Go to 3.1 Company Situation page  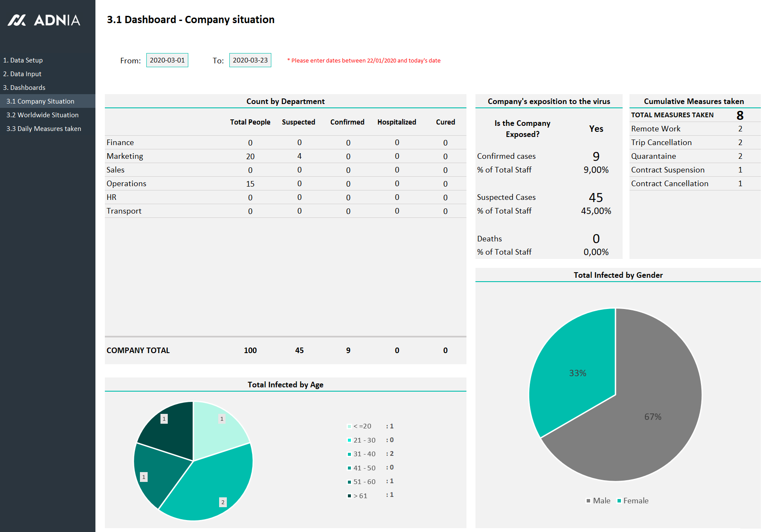point(40,101)
